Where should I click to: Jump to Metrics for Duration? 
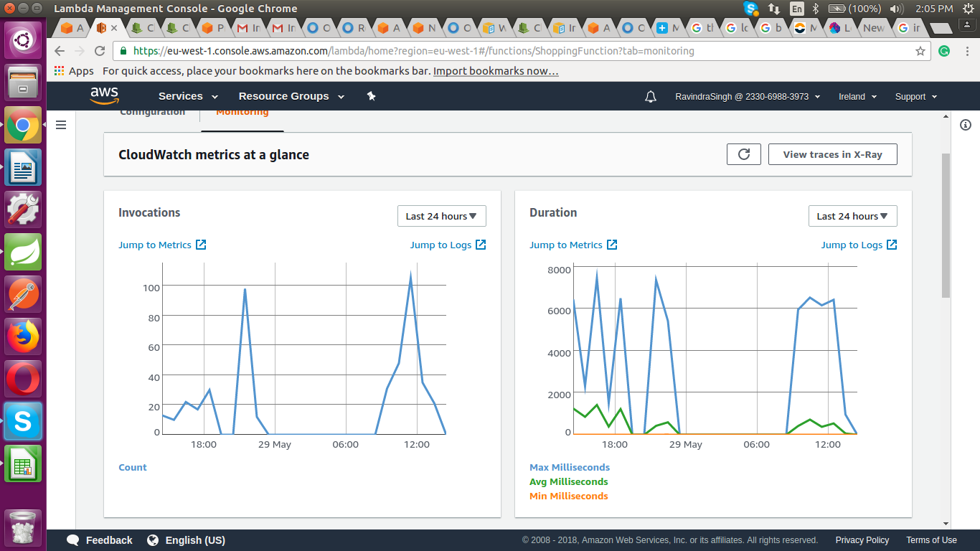[x=573, y=245]
